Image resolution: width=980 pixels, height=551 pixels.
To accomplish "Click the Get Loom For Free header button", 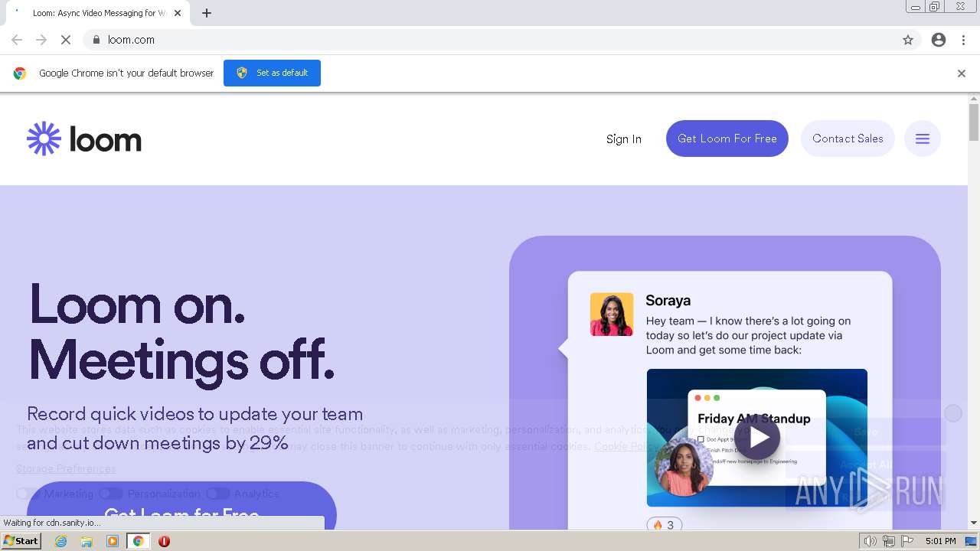I will [727, 139].
